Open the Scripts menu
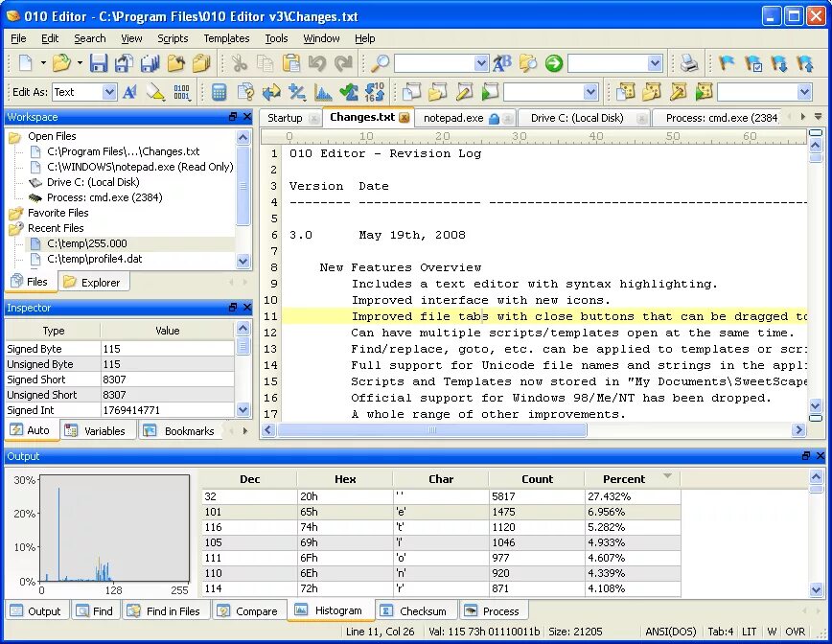Screen dimensions: 832x644 173,38
